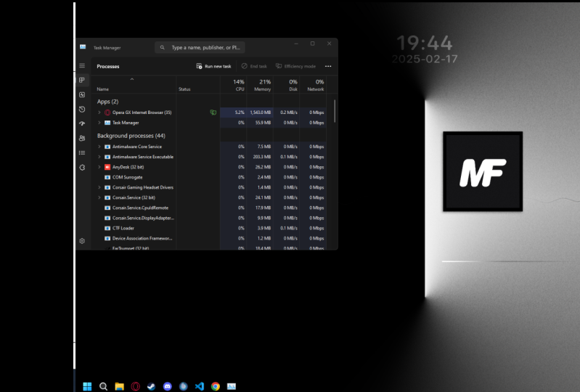Screen dimensions: 580x392
Task: Click the search magnifier icon in Task Manager
Action: 163,47
